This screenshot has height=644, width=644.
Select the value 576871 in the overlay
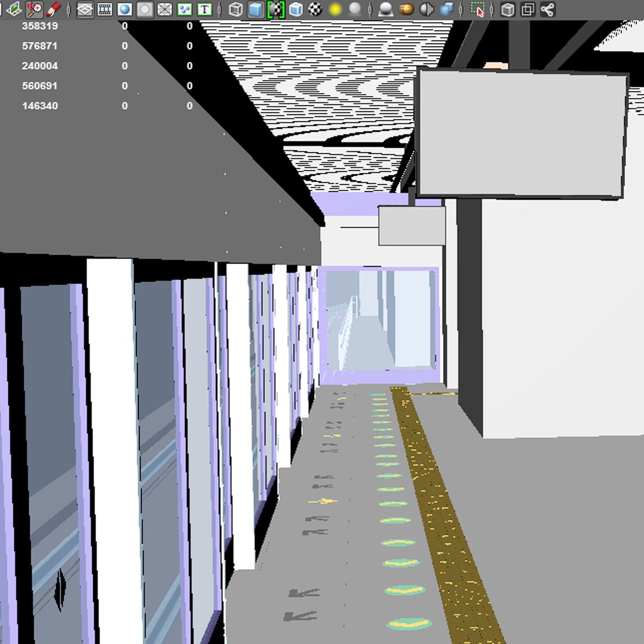pos(40,46)
